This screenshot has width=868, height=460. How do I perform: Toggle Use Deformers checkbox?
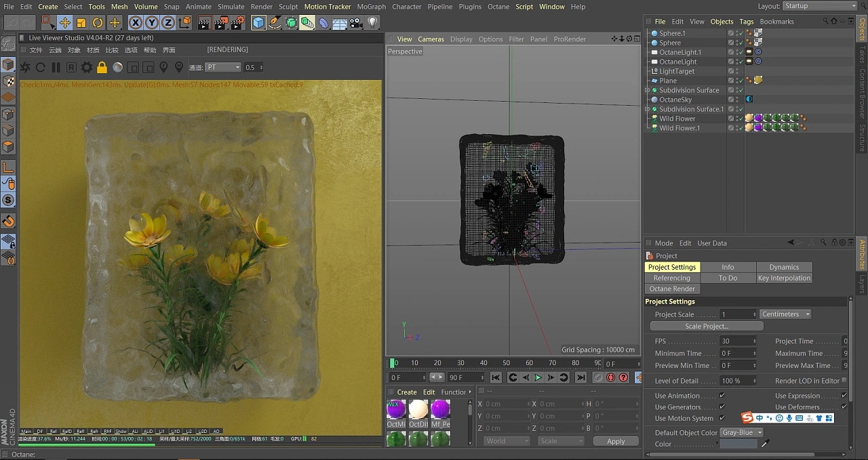pyautogui.click(x=844, y=407)
